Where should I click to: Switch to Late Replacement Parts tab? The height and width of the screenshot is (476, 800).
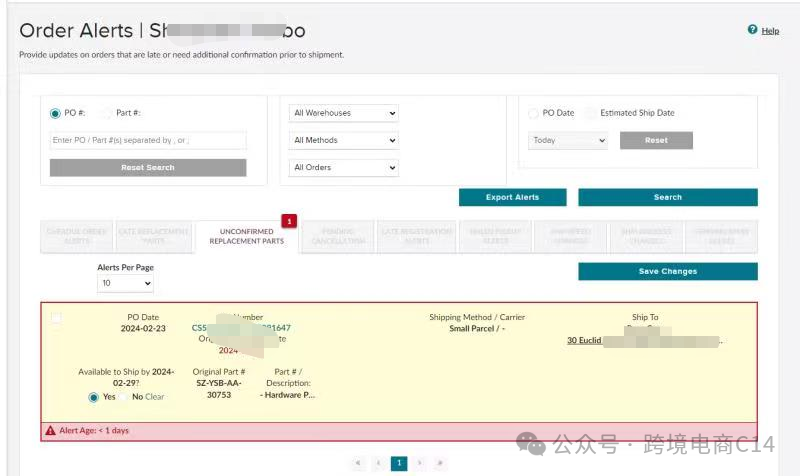click(154, 236)
